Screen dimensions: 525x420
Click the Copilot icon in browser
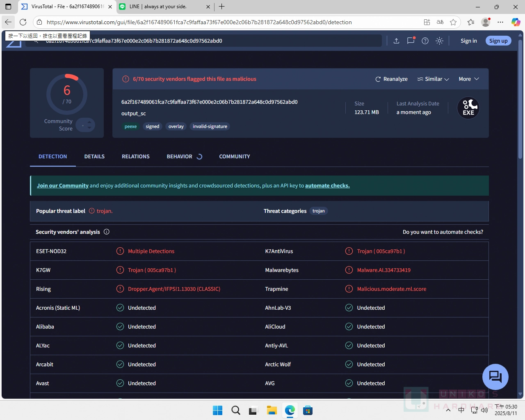tap(516, 22)
